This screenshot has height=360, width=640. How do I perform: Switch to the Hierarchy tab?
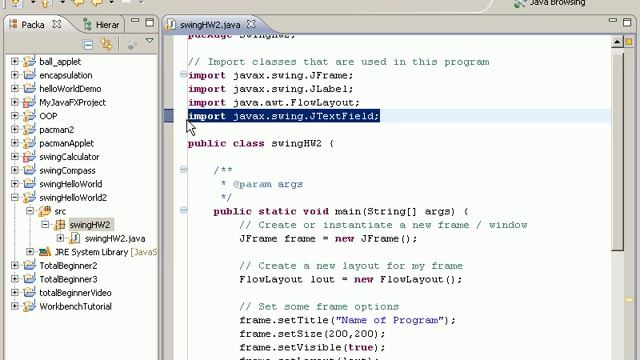coord(101,24)
